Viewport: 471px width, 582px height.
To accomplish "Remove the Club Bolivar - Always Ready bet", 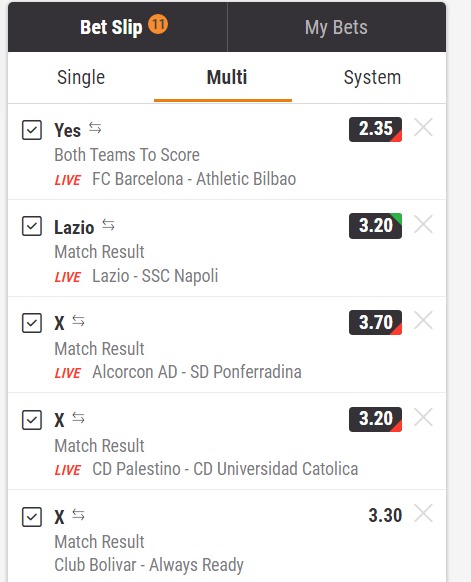I will click(x=423, y=514).
